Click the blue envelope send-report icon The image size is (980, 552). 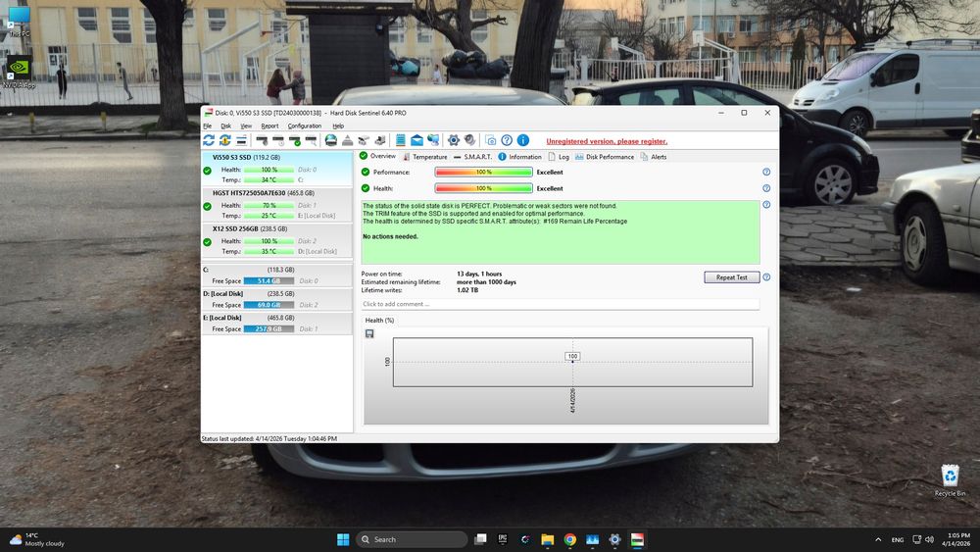(x=416, y=140)
